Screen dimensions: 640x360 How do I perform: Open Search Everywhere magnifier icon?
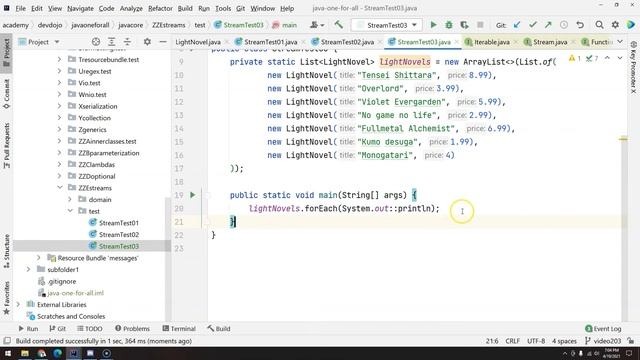point(599,25)
